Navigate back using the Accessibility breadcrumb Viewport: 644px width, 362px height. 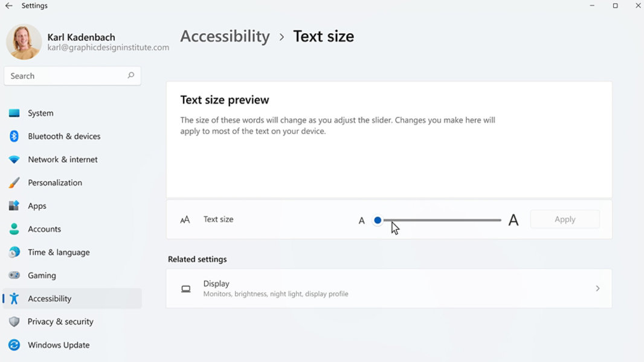pos(225,36)
